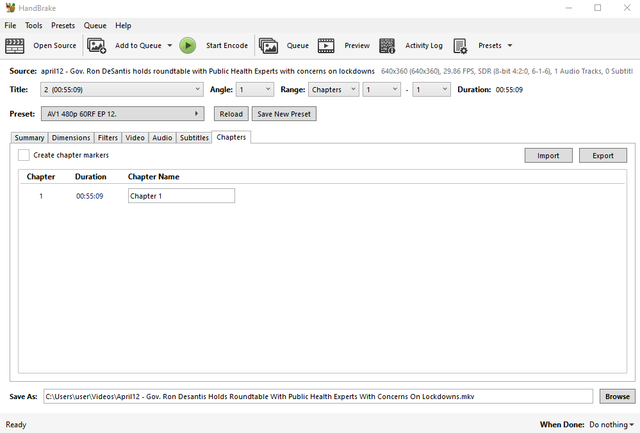
Task: Switch to the Summary tab
Action: click(29, 138)
